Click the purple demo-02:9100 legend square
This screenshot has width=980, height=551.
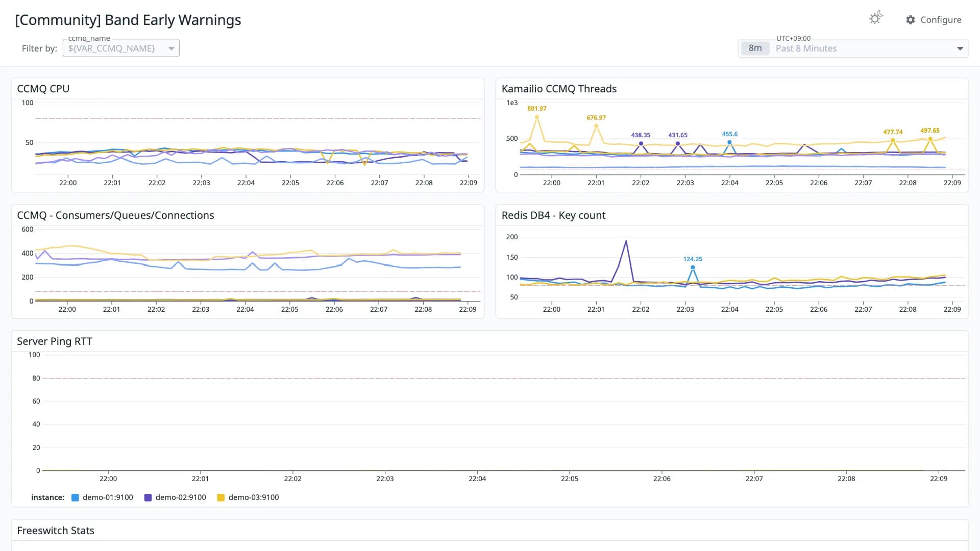tap(148, 497)
